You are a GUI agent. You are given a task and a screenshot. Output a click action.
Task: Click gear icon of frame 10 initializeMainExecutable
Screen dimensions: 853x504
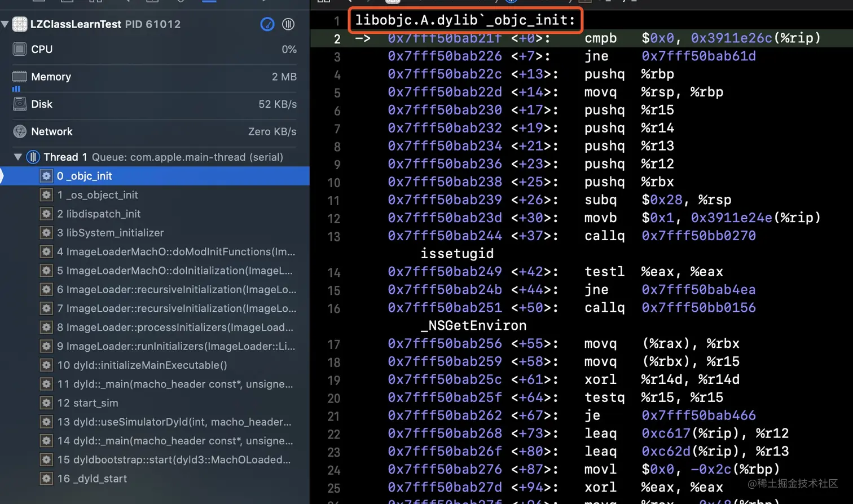(x=46, y=365)
